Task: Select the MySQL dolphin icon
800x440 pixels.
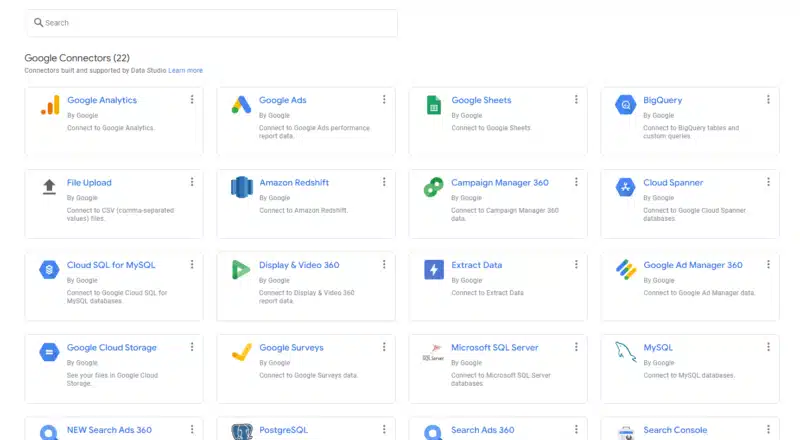Action: point(626,352)
